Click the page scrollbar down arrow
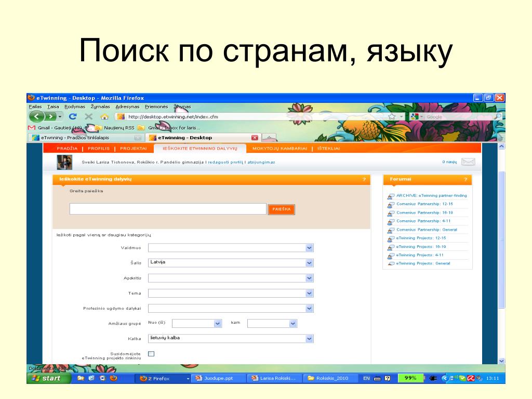Viewport: 532px width, 399px height. (501, 361)
